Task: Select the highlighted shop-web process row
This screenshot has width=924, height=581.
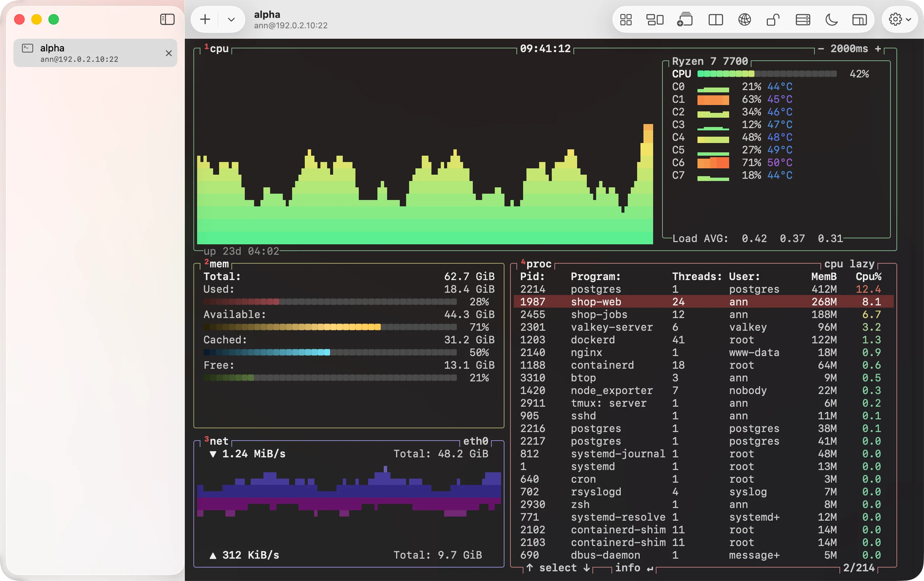Action: pos(704,302)
